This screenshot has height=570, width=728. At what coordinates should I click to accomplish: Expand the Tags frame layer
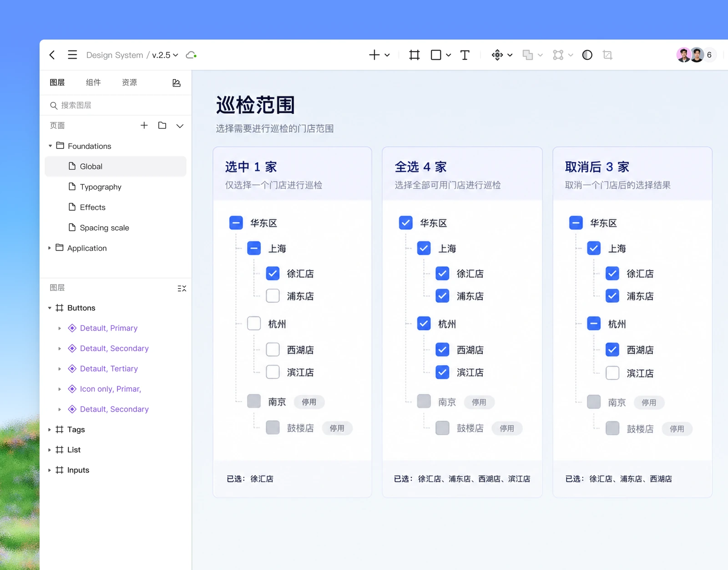pyautogui.click(x=50, y=429)
